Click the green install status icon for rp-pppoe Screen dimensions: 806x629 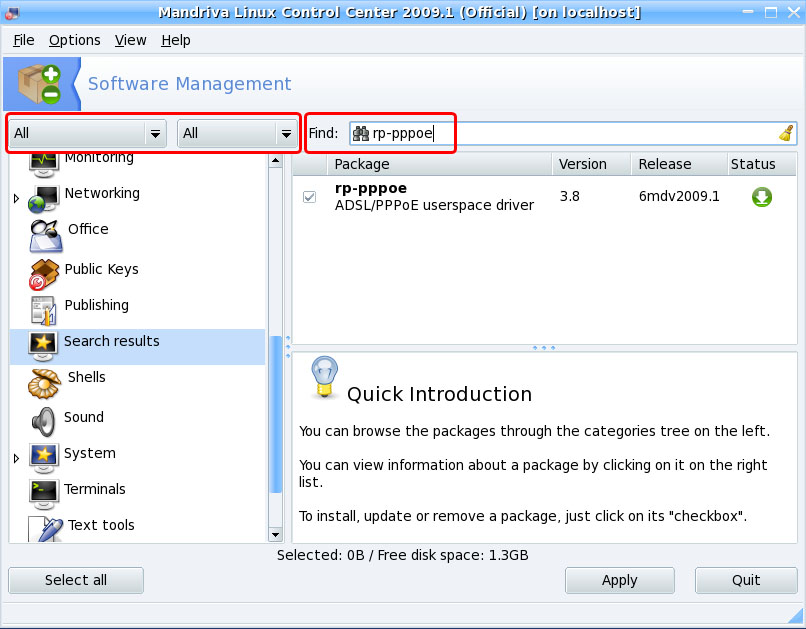(x=762, y=197)
